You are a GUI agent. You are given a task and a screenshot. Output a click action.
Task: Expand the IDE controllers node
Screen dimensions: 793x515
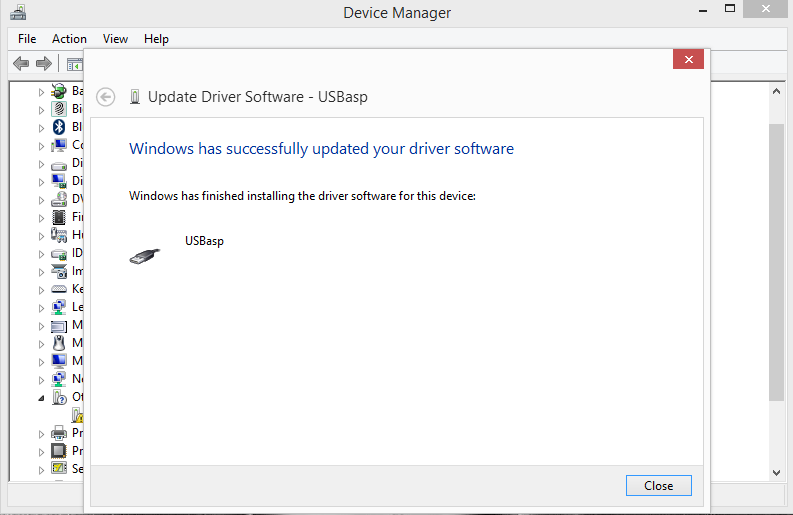coord(41,254)
